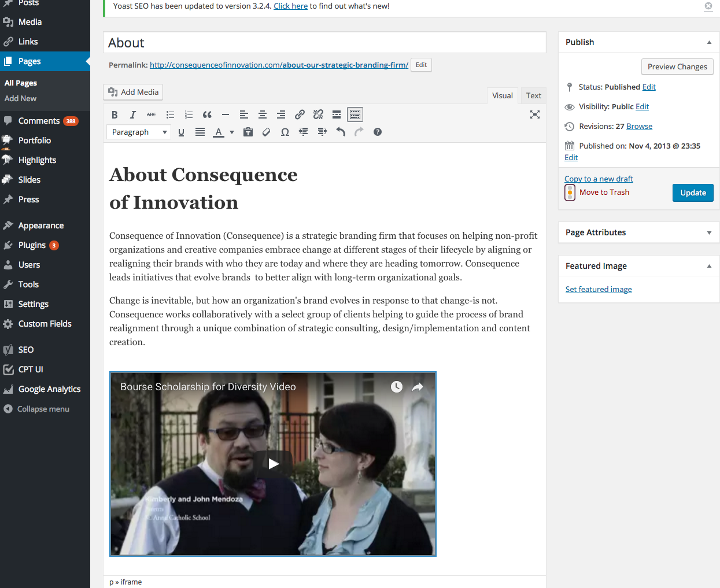Open Media in the admin sidebar
The image size is (720, 588).
pyautogui.click(x=45, y=22)
